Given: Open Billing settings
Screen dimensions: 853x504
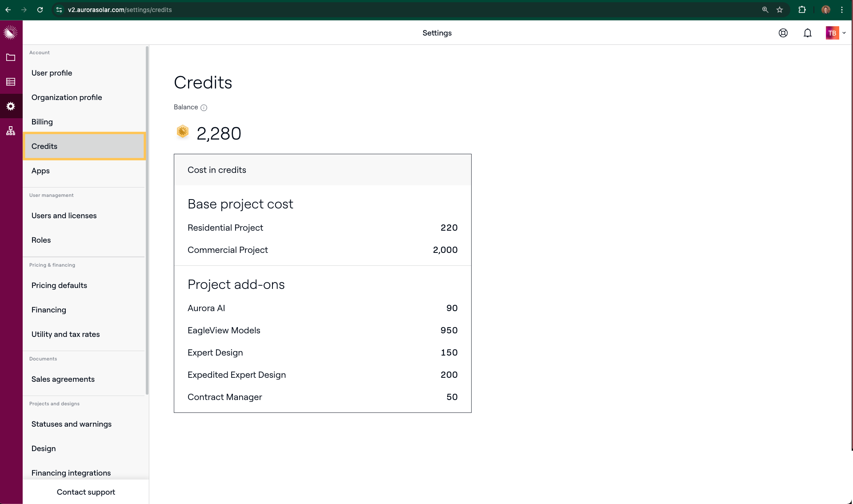Looking at the screenshot, I should [x=84, y=122].
